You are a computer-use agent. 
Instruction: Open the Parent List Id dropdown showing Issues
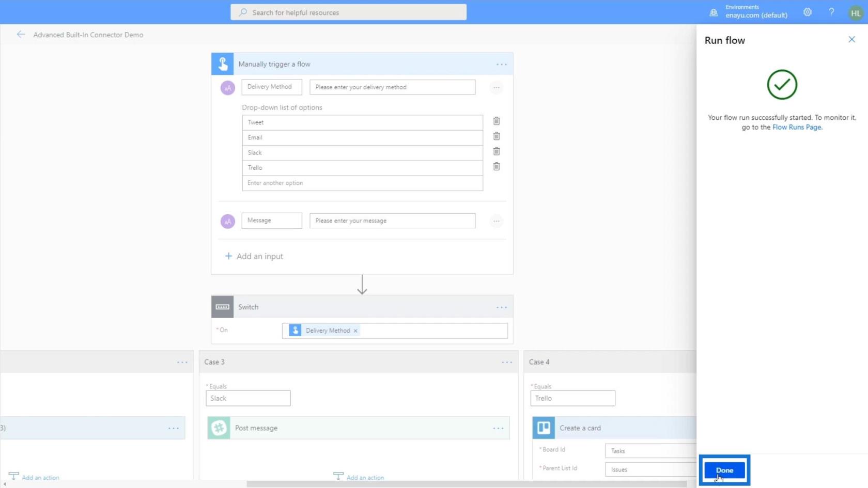click(650, 469)
